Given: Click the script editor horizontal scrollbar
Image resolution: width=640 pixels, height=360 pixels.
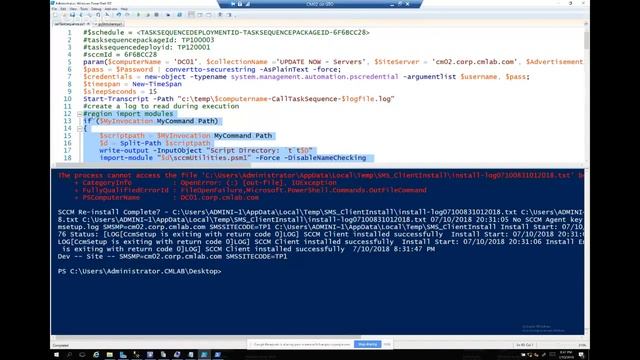Looking at the screenshot, I should point(318,165).
